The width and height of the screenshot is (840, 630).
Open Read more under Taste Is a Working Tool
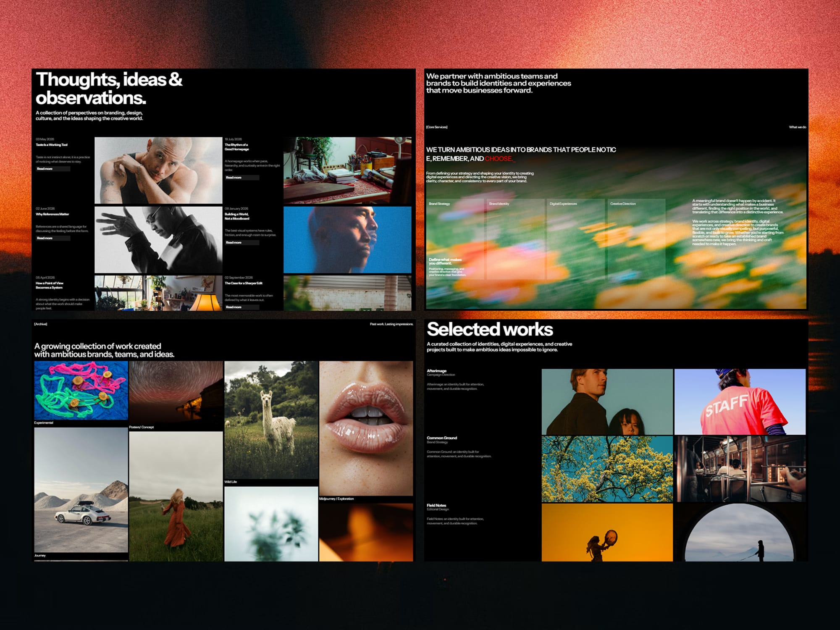[53, 169]
